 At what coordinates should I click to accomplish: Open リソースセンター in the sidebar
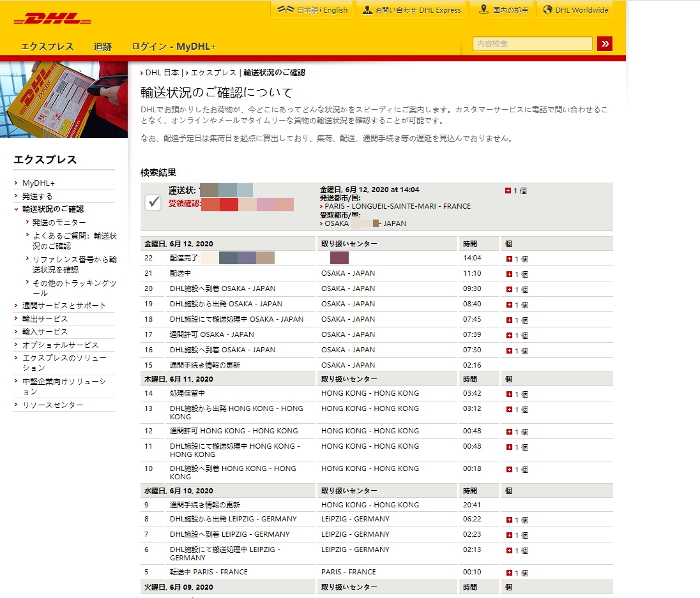pyautogui.click(x=52, y=405)
